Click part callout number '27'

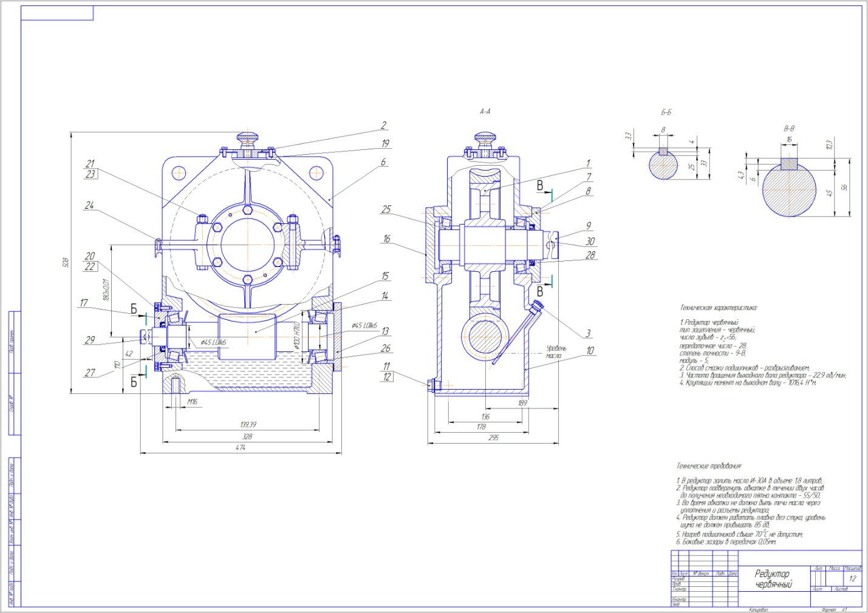coord(90,373)
